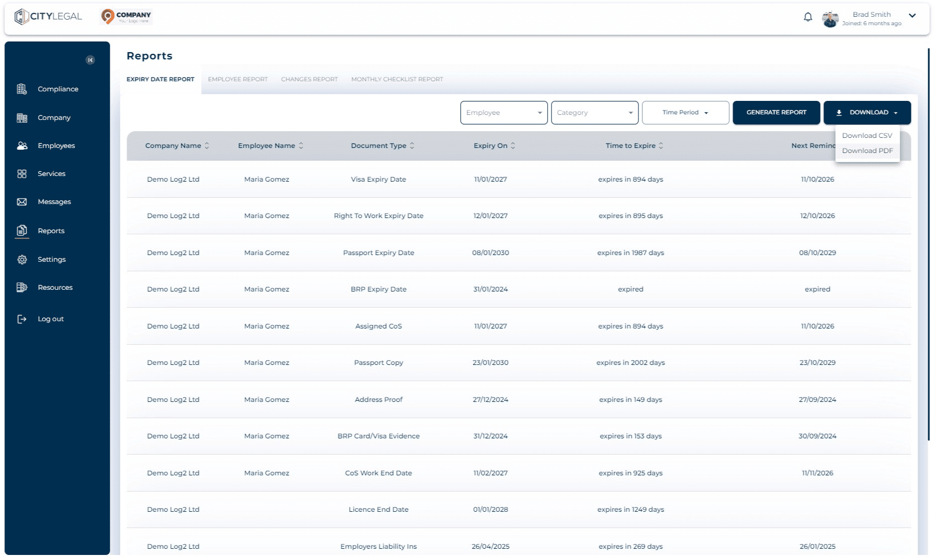The width and height of the screenshot is (934, 560).
Task: Click the Generate Report button
Action: point(776,113)
